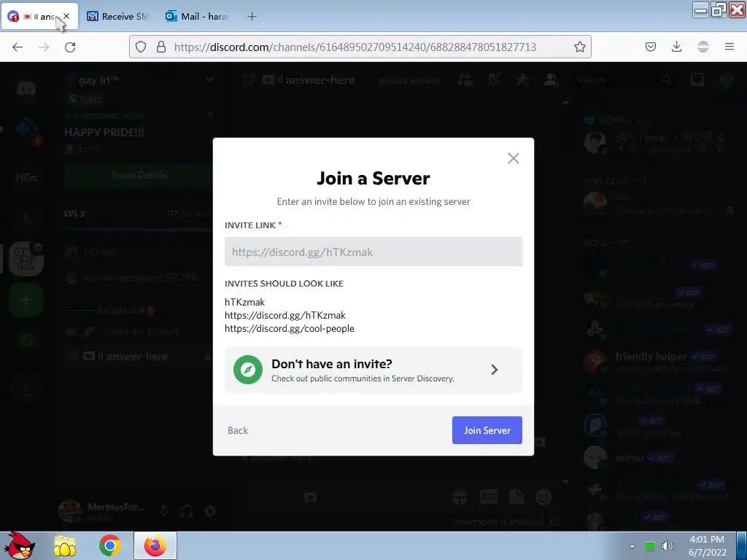Dismiss the HAPPY PRIDE event banner
747x560 pixels.
pos(210,114)
